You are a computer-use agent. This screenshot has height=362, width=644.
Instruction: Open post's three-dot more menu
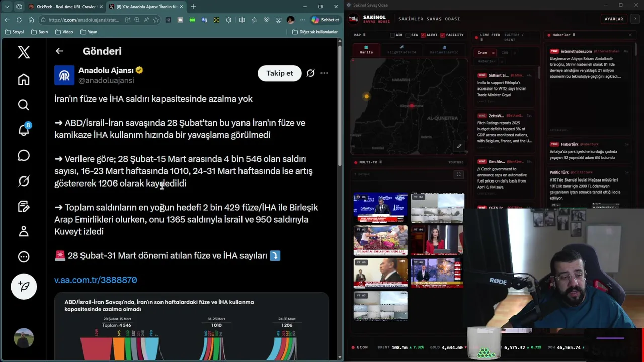coord(324,73)
